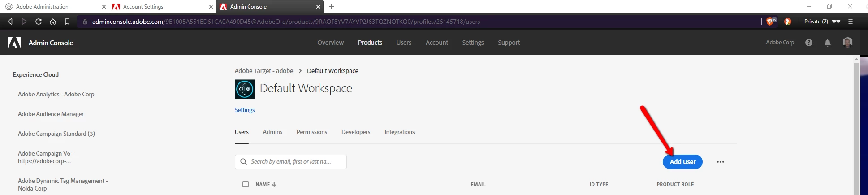Open the Account navigation item
868x195 pixels.
437,43
